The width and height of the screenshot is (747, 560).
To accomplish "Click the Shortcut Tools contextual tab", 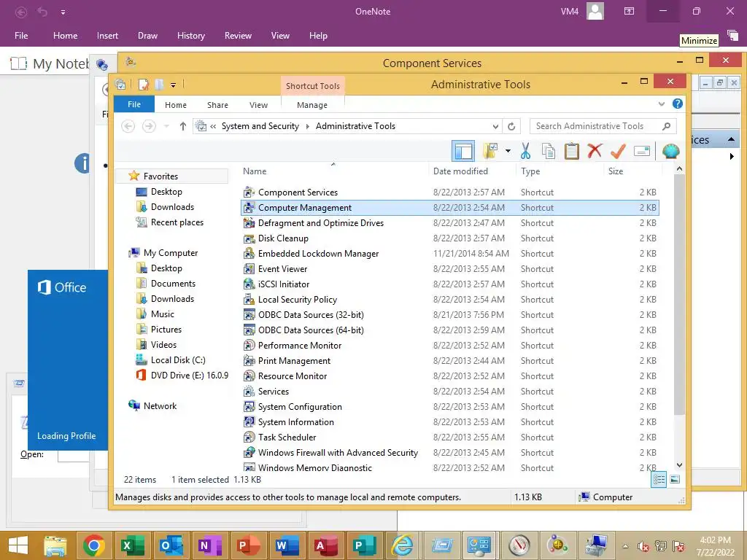I will click(312, 86).
